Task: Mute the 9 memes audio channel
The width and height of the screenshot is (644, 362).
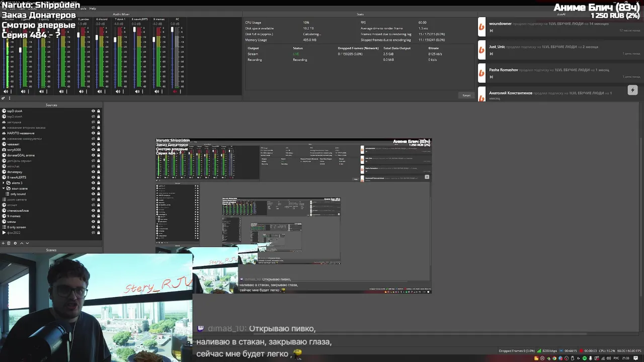Action: pyautogui.click(x=156, y=92)
